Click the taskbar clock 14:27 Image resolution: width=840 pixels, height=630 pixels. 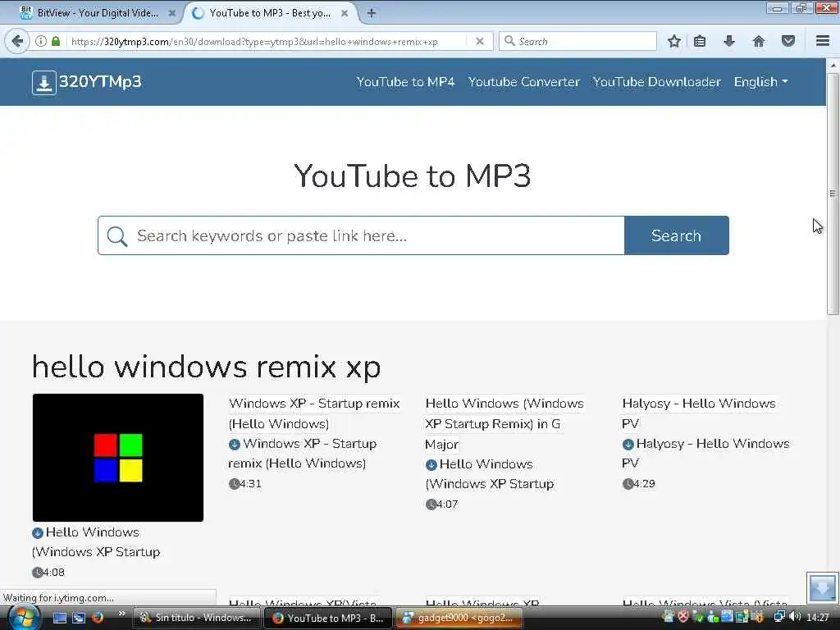pyautogui.click(x=818, y=617)
